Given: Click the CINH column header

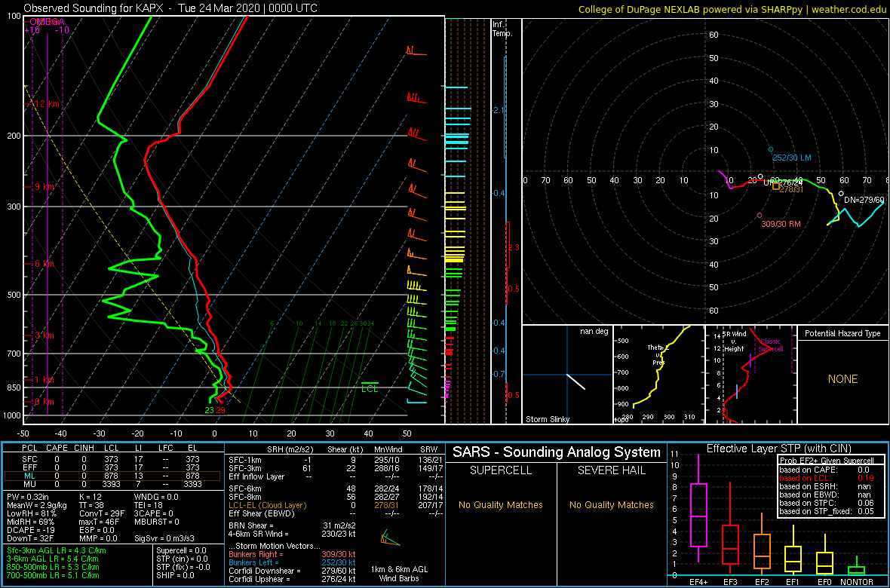Looking at the screenshot, I should point(84,448).
